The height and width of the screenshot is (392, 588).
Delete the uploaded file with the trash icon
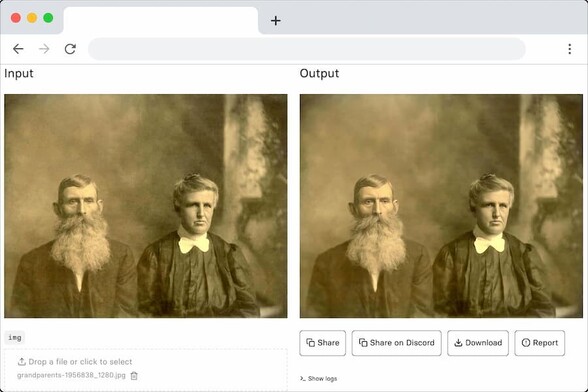point(134,375)
